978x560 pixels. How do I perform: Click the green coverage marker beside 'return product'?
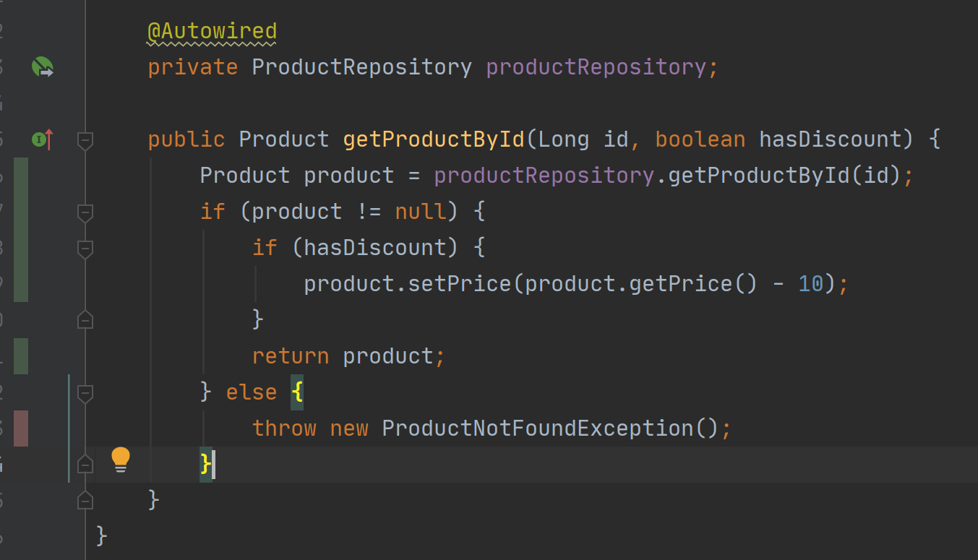pyautogui.click(x=21, y=356)
